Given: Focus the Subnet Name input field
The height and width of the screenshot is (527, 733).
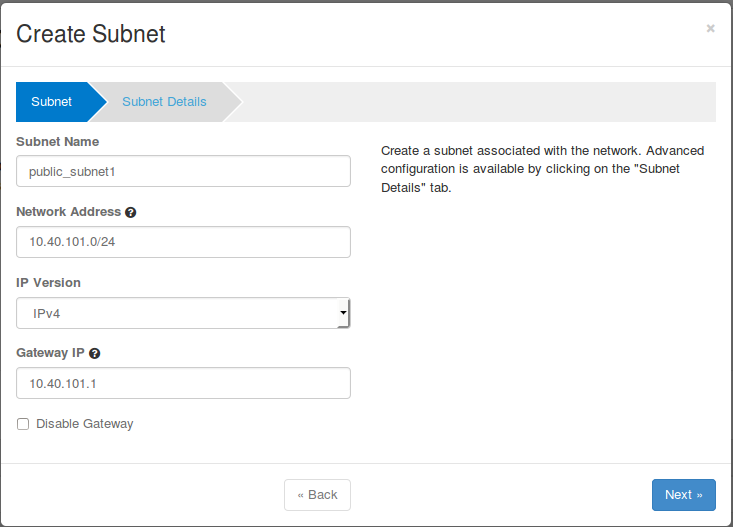Looking at the screenshot, I should tap(183, 171).
